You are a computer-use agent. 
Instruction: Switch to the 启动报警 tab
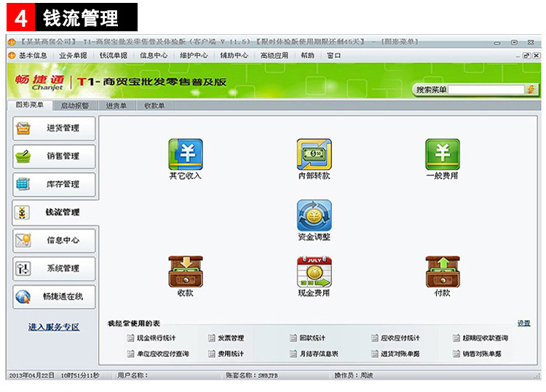pos(74,105)
